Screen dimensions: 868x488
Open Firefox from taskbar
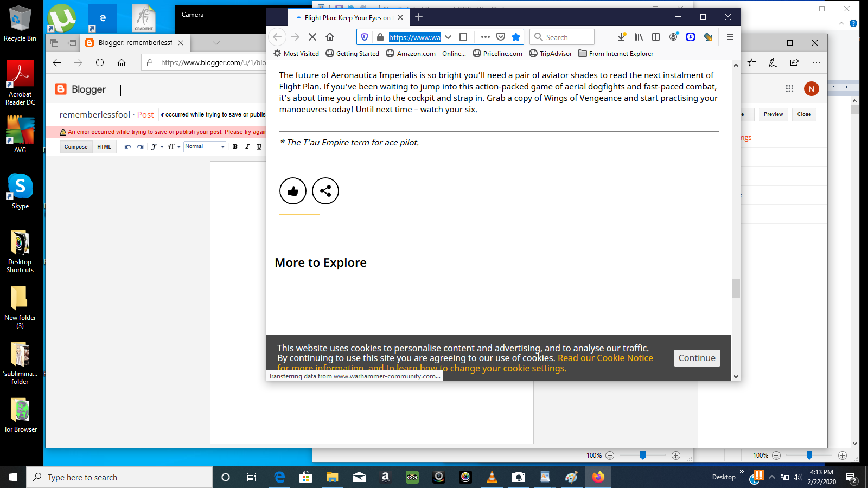tap(598, 477)
